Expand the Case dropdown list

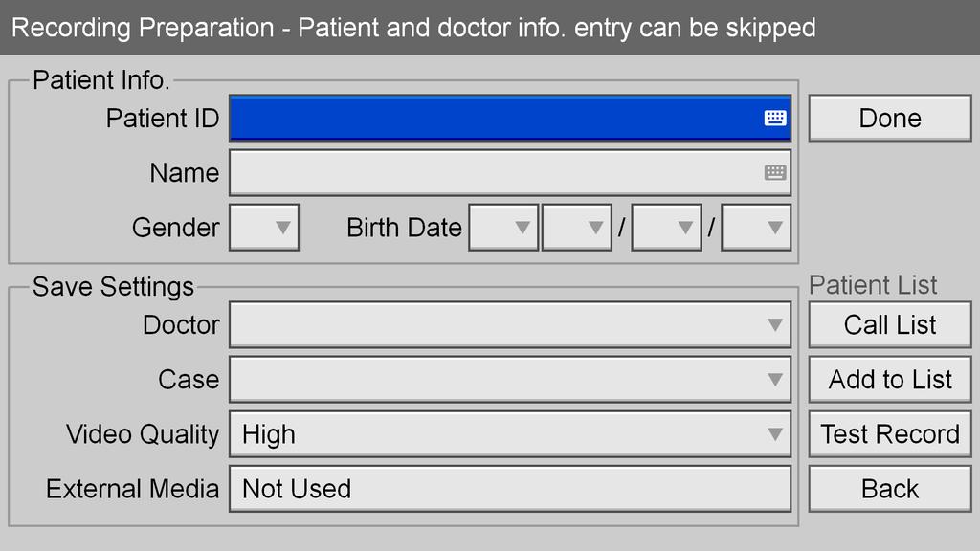click(510, 379)
